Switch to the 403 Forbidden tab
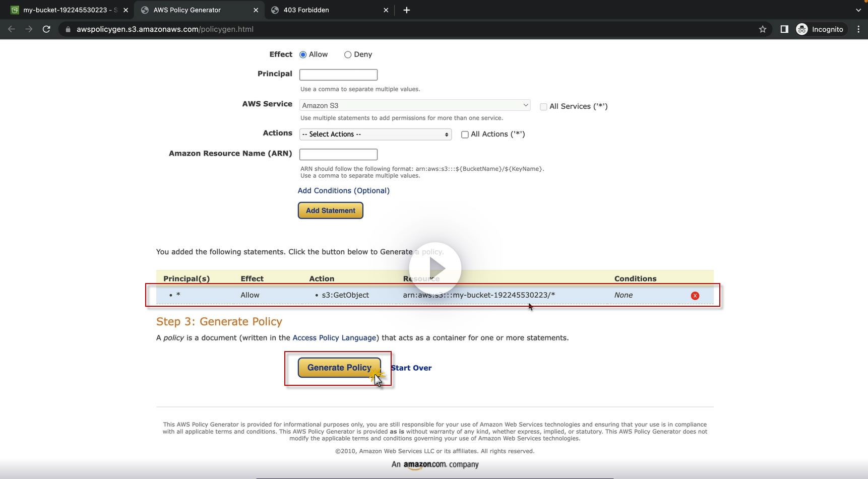Screen dimensions: 868x479 point(330,10)
